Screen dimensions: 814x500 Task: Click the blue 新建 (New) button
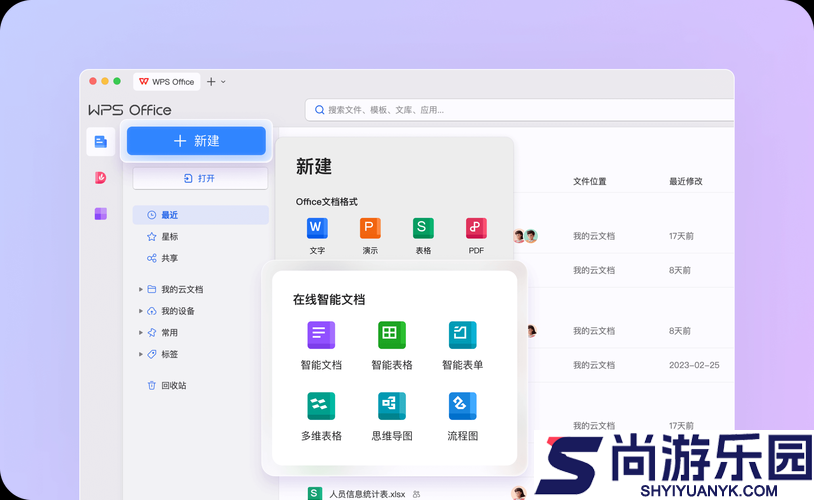pos(196,141)
